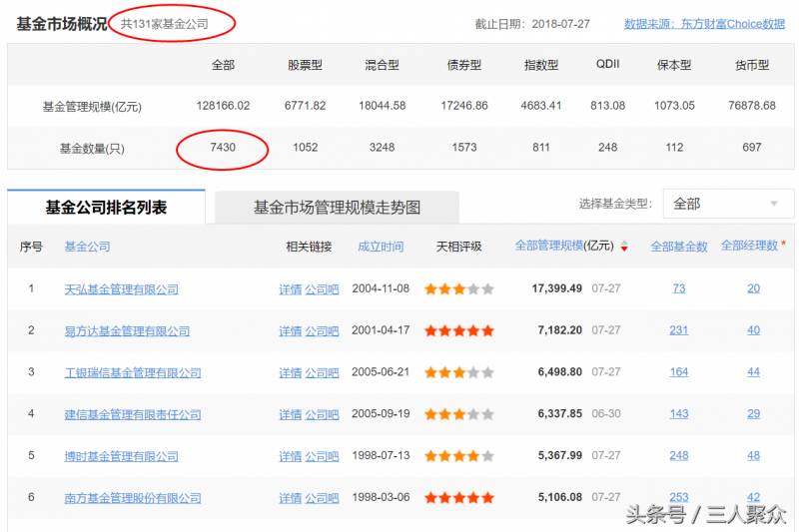The image size is (799, 532).
Task: Click the red sort arrow beside 全部管理规模
Action: [624, 247]
